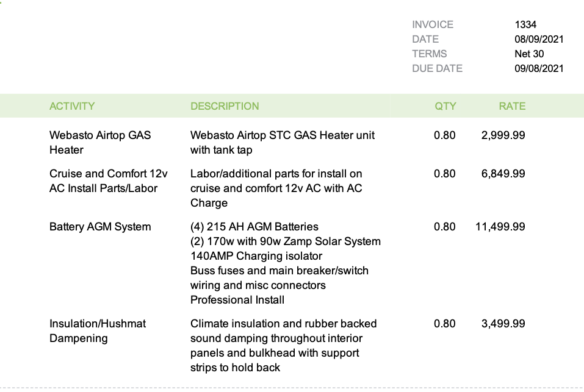Click the DUE DATE label
Screen dimensions: 584x392
[437, 68]
